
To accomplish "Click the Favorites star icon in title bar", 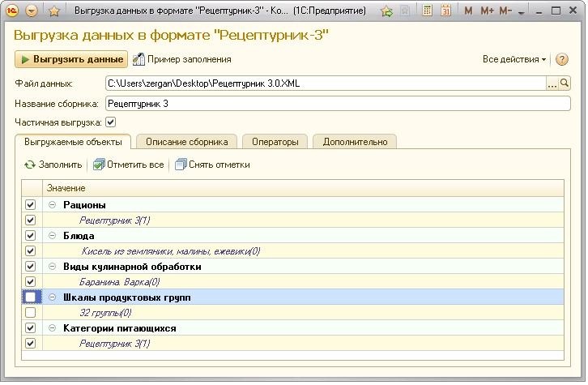I will 54,12.
